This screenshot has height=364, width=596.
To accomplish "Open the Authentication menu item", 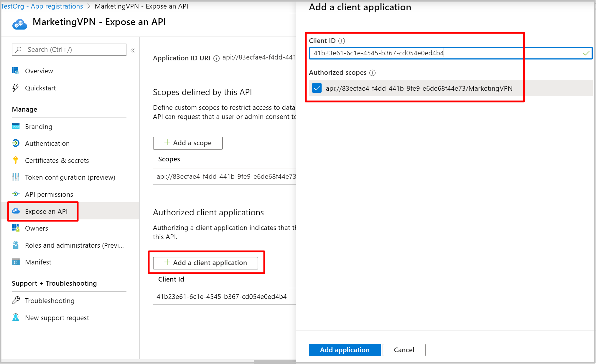I will (47, 143).
